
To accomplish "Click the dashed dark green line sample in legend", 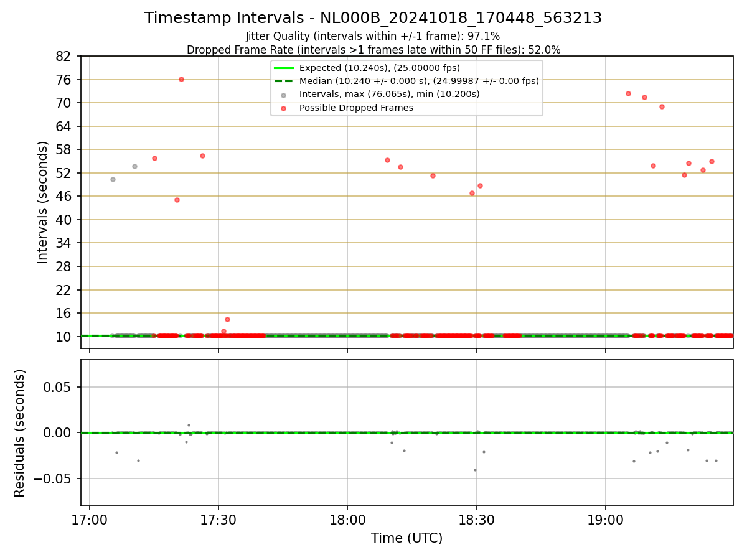I will 284,81.
